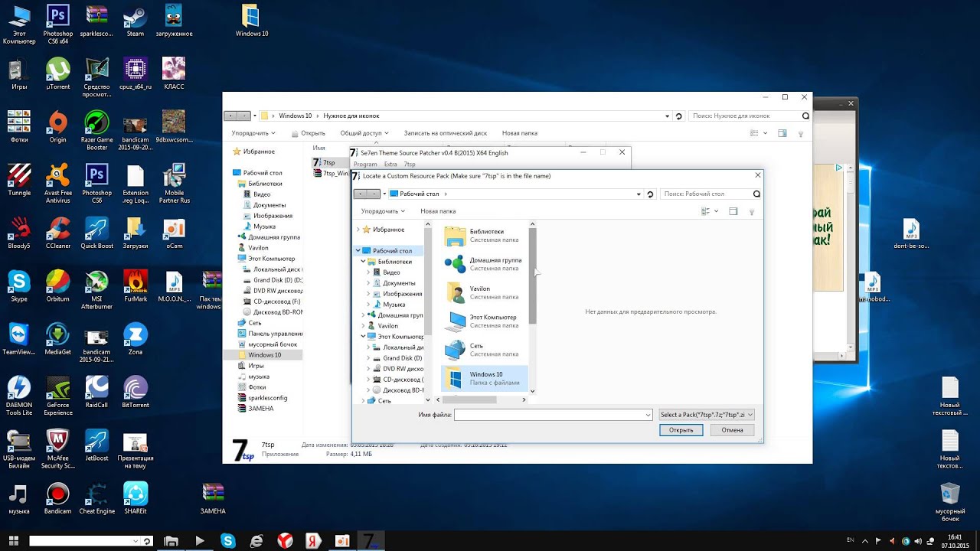Collapse Этот Компьютер node in dialog tree
Screen dimensions: 980x551
point(363,337)
